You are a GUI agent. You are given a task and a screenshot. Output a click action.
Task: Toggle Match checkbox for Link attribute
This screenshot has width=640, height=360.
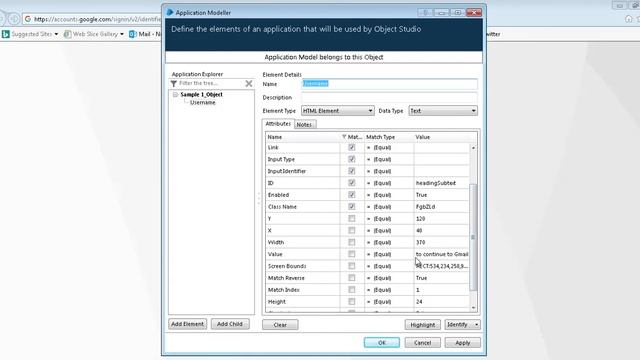click(x=351, y=147)
